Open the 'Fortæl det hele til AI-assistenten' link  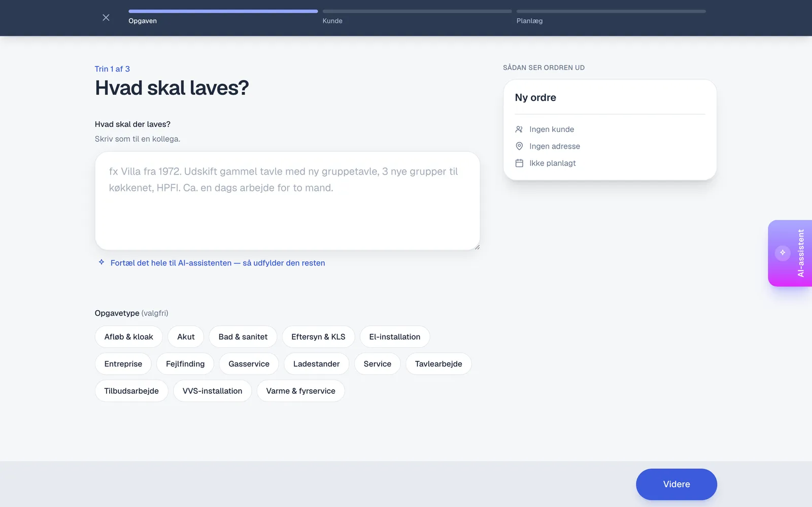coord(218,263)
